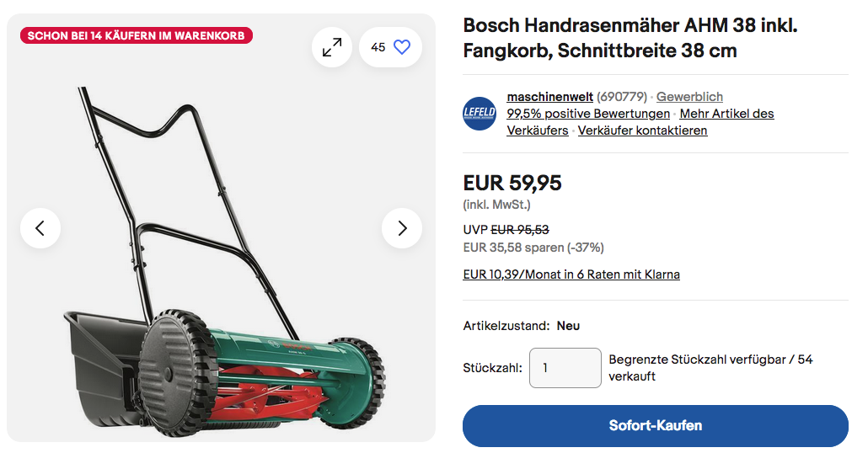Open 99,5% positive Bewertungen link
Screen dimensions: 868x453
click(588, 114)
